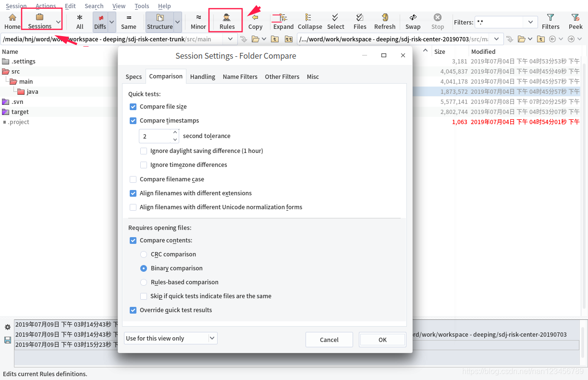Open the right Browse folder dropdown arrow
The height and width of the screenshot is (380, 588).
click(x=530, y=39)
